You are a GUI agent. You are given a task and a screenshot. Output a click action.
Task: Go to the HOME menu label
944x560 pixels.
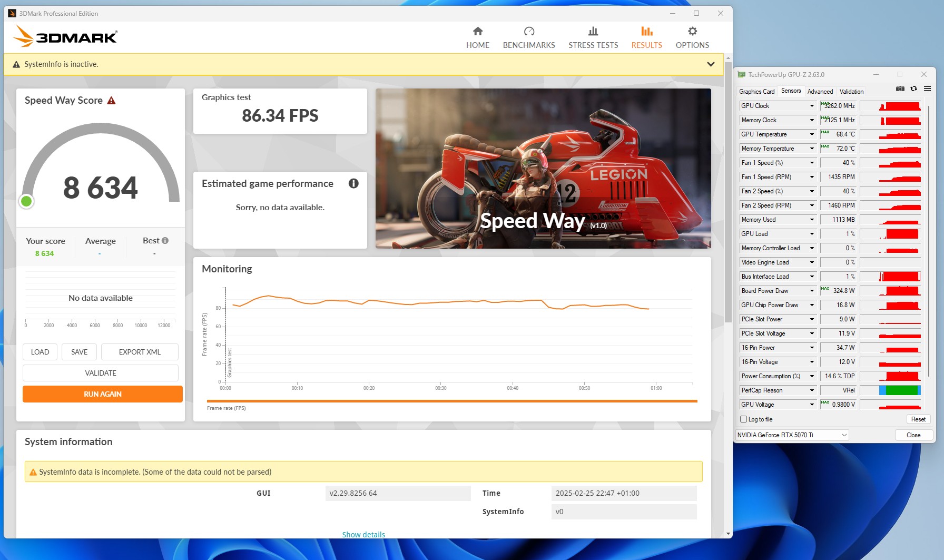point(478,45)
